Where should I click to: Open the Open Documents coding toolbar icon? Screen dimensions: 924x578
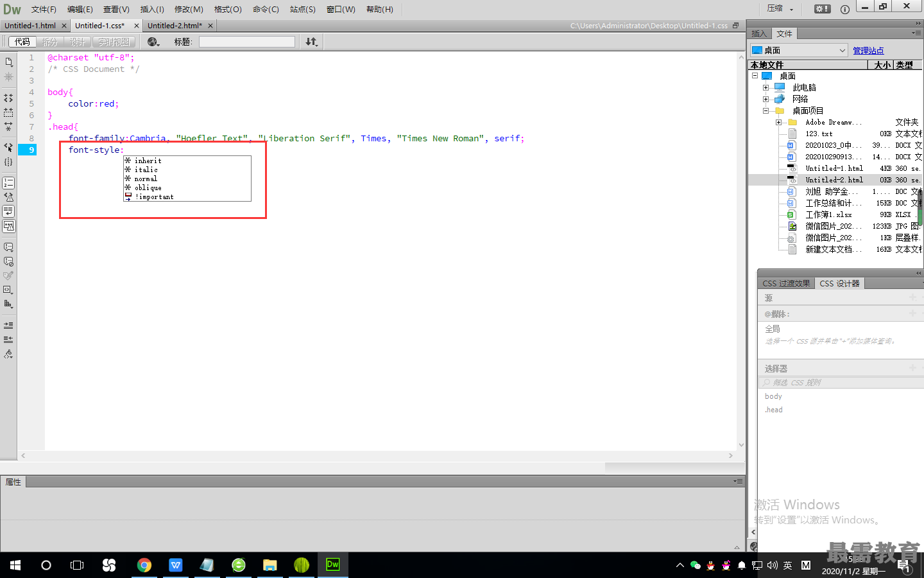click(x=8, y=62)
